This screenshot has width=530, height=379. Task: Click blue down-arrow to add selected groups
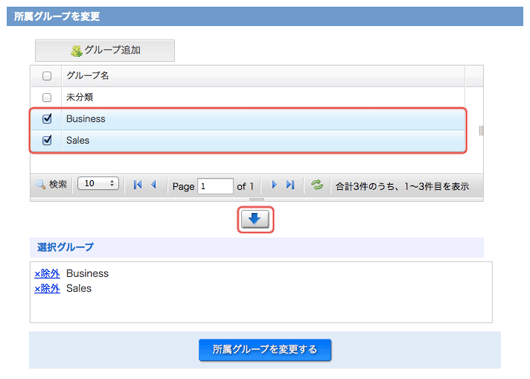pyautogui.click(x=255, y=219)
